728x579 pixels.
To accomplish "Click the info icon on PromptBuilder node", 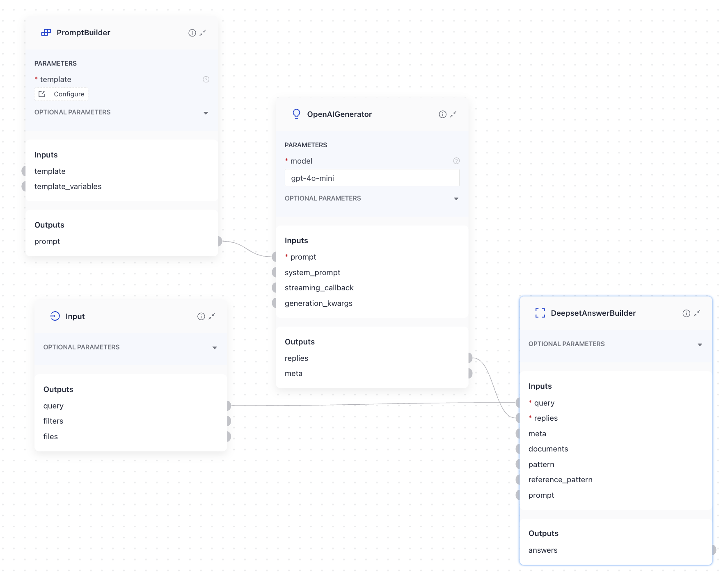I will pyautogui.click(x=192, y=33).
